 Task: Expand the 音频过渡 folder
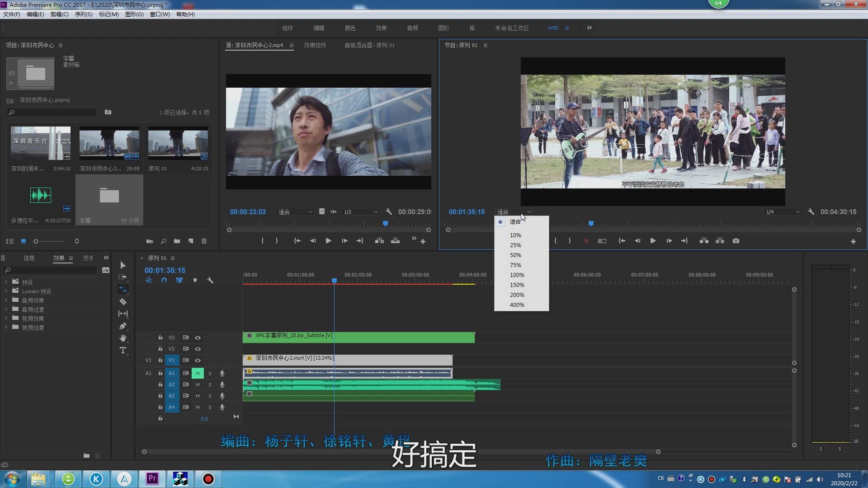click(x=6, y=309)
